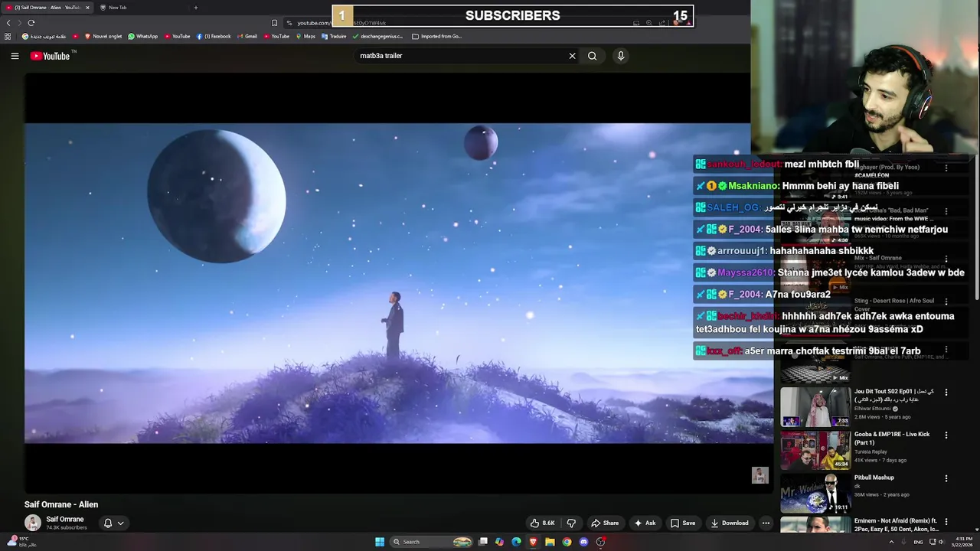This screenshot has width=980, height=551.
Task: Open Nouvel onglet bookmark
Action: tap(103, 36)
